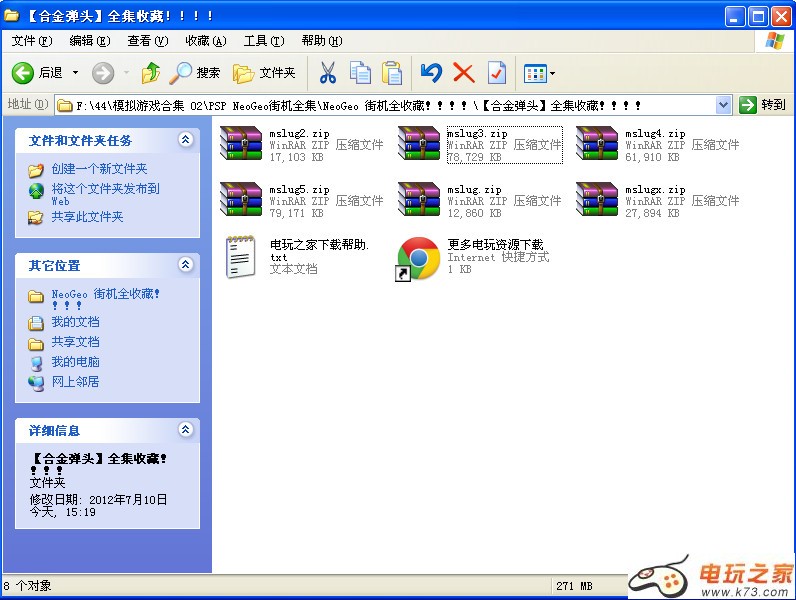Image resolution: width=796 pixels, height=600 pixels.
Task: Click 创建一个新文件夹 link
Action: [99, 169]
